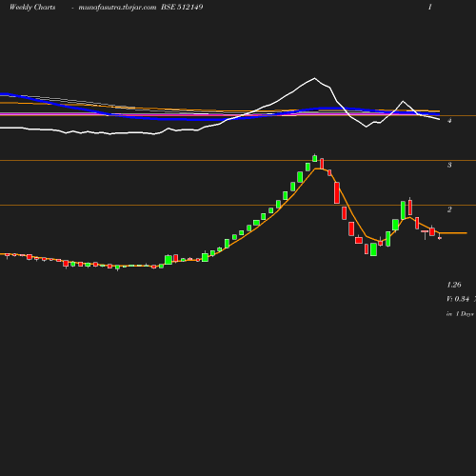Click the price axis label "3"
The image size is (476, 476).
click(x=449, y=165)
